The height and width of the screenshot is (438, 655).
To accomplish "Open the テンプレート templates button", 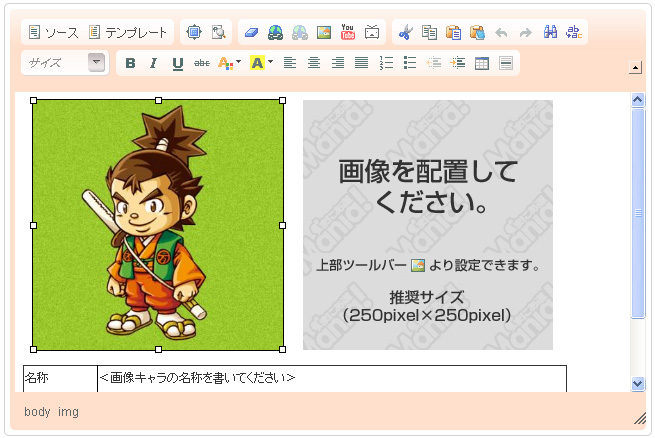I will pos(128,33).
